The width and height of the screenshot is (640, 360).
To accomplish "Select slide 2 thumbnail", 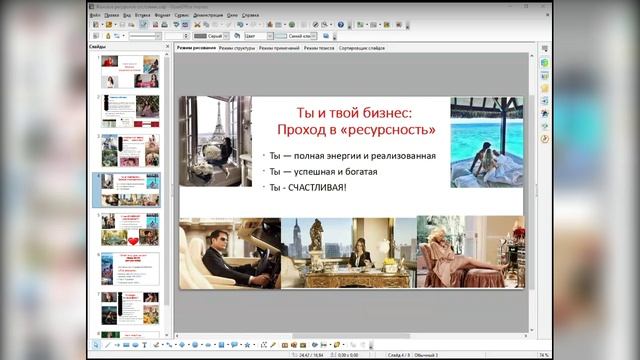I will [130, 111].
